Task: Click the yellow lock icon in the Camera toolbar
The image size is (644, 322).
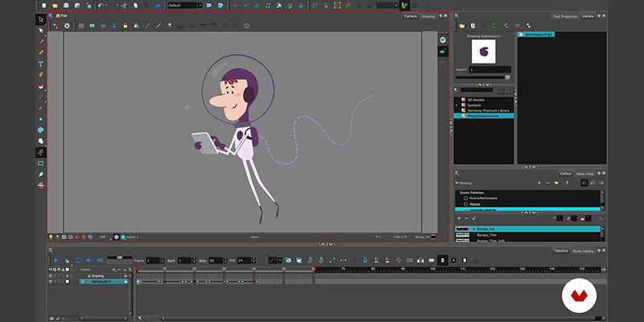Action: tap(126, 26)
